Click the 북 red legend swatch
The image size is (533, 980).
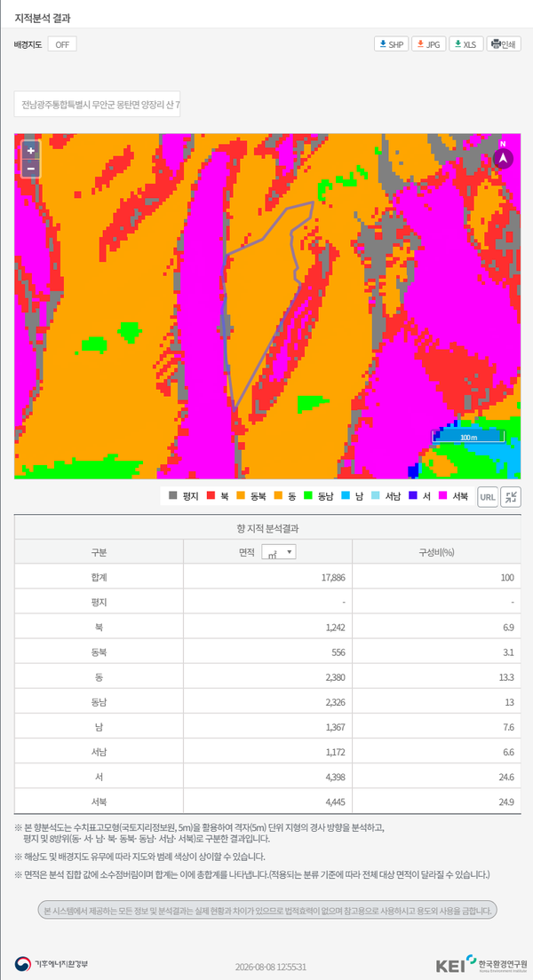click(x=211, y=496)
